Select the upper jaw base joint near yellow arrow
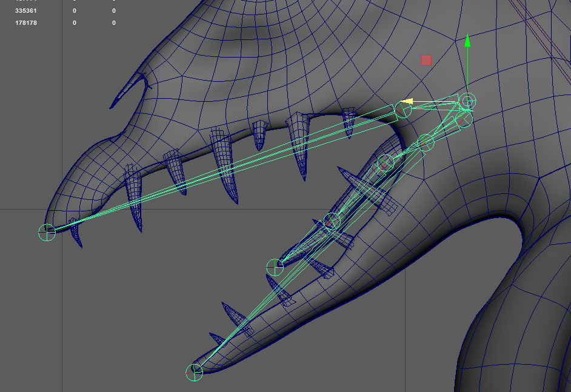Image resolution: width=571 pixels, height=392 pixels. [402, 110]
